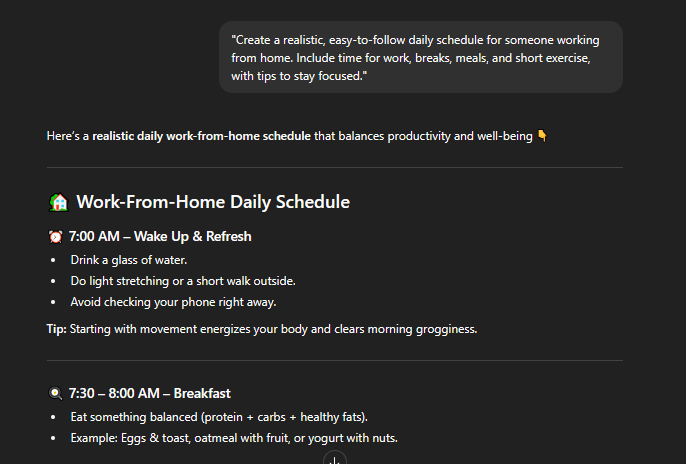The width and height of the screenshot is (686, 464).
Task: Click the breakfast emoji beside 7:30 – 8:00 AM
Action: click(x=56, y=393)
